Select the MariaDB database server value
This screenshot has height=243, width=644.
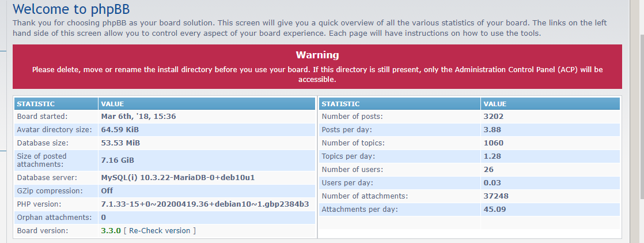click(177, 178)
